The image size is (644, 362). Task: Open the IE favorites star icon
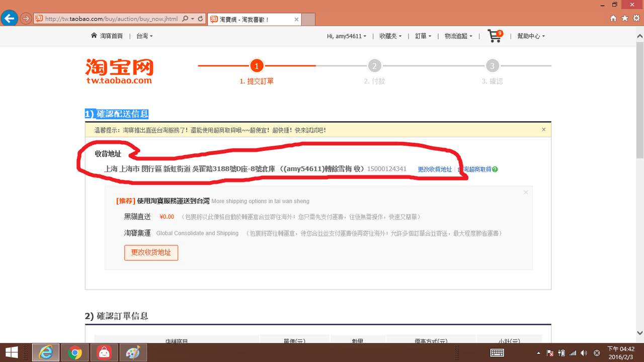(x=625, y=19)
